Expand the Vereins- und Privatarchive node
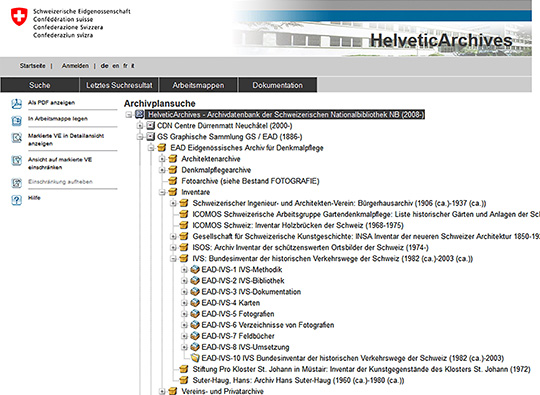540x395 pixels. click(x=162, y=391)
